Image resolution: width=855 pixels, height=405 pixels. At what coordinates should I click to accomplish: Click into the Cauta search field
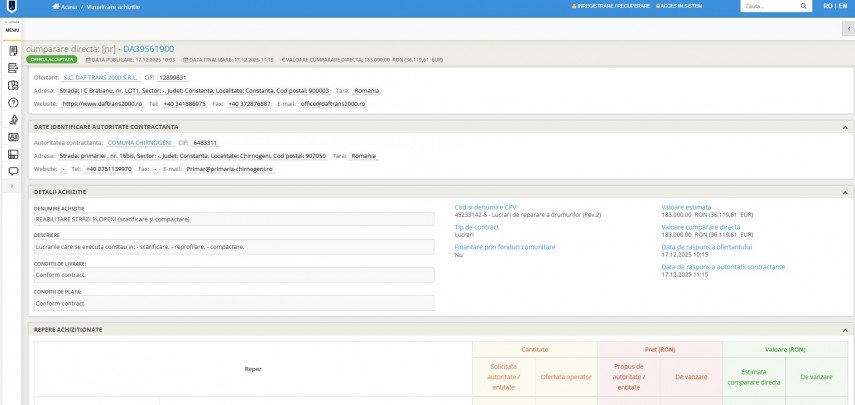pyautogui.click(x=765, y=6)
